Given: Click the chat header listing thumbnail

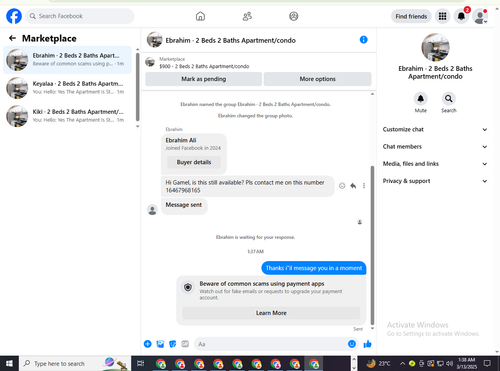Looking at the screenshot, I should (x=155, y=40).
